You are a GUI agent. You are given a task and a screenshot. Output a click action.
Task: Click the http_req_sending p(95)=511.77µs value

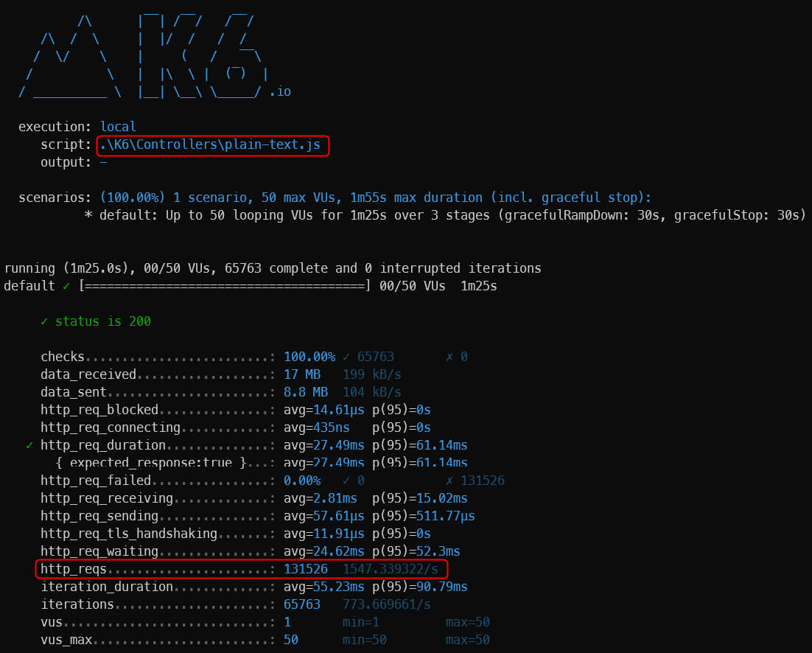coord(423,516)
